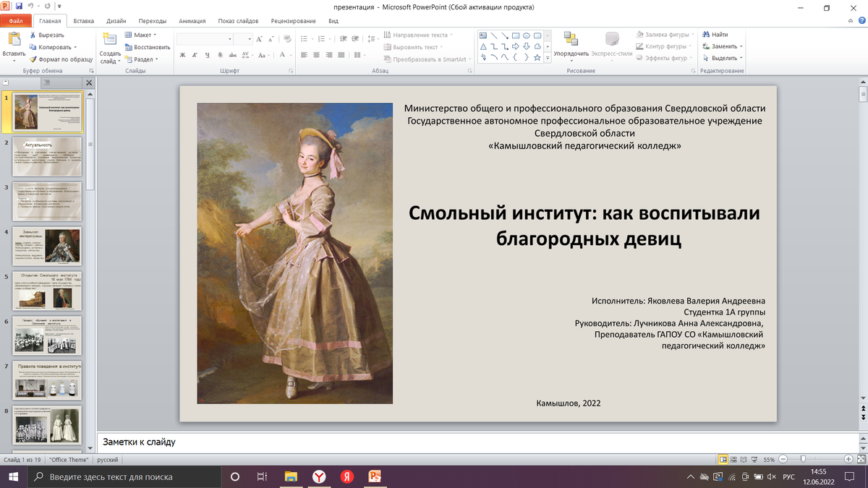Viewport: 868px width, 488px height.
Task: Toggle Underline (Ч) formatting
Action: click(208, 56)
